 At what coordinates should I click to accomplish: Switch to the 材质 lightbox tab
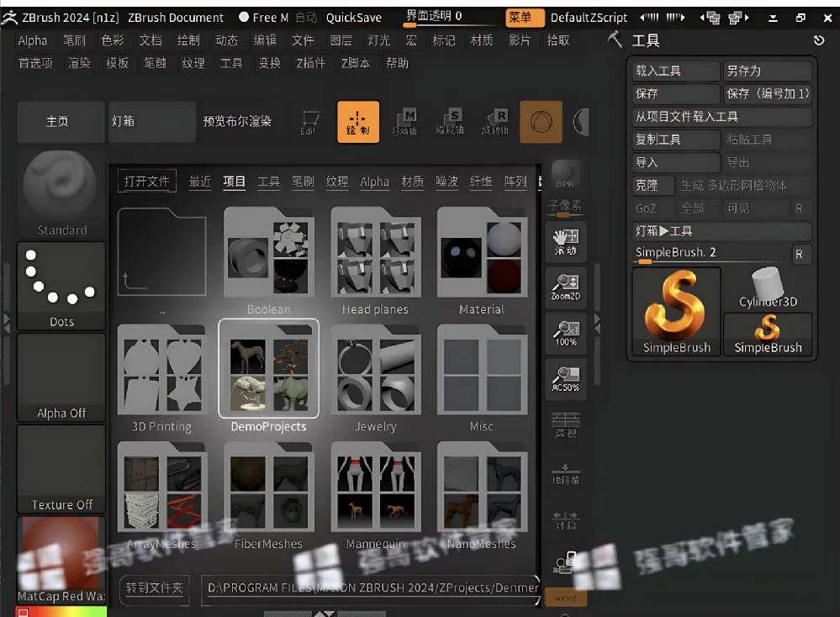(x=412, y=182)
